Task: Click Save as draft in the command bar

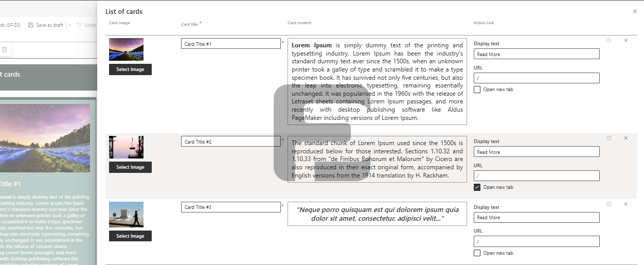Action: pos(46,25)
